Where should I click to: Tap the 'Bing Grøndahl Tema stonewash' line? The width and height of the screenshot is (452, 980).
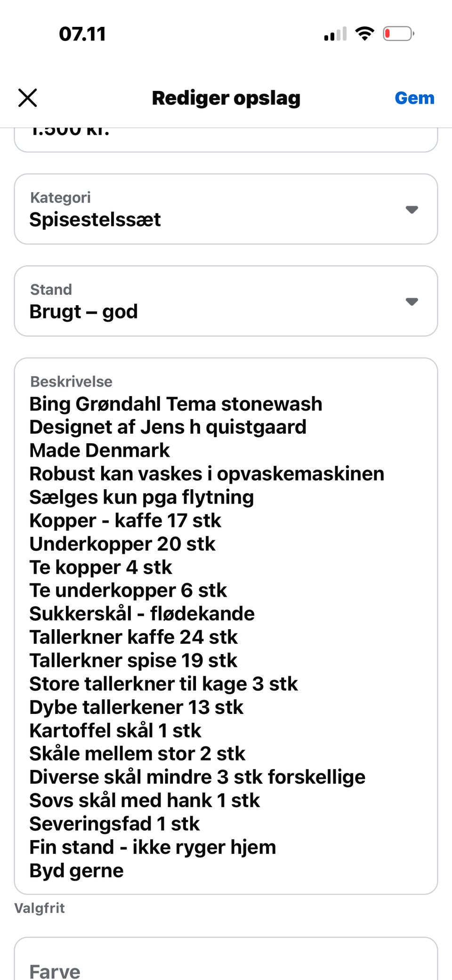click(x=176, y=404)
